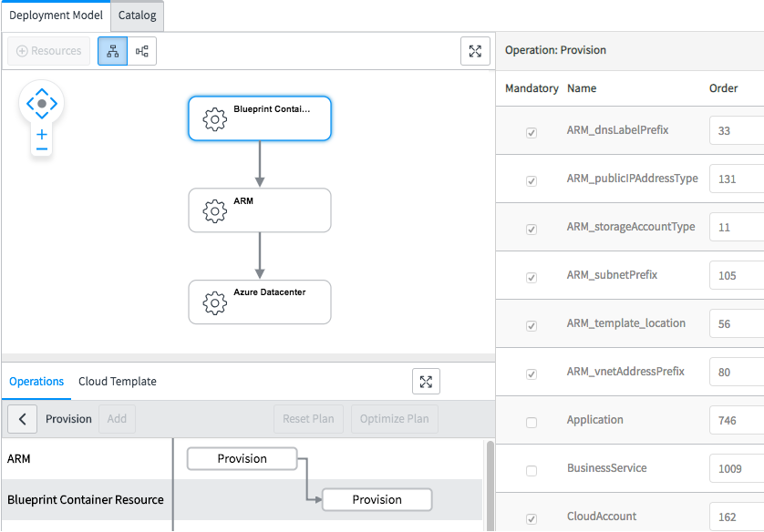Screen dimensions: 764x532
Task: Open the Deployment Model tab
Action: 56,15
